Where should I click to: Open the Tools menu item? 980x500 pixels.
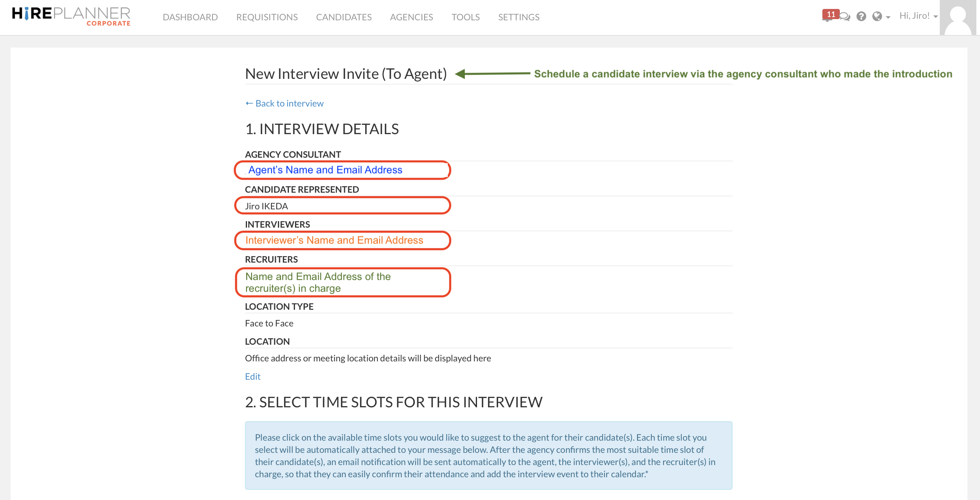[465, 17]
